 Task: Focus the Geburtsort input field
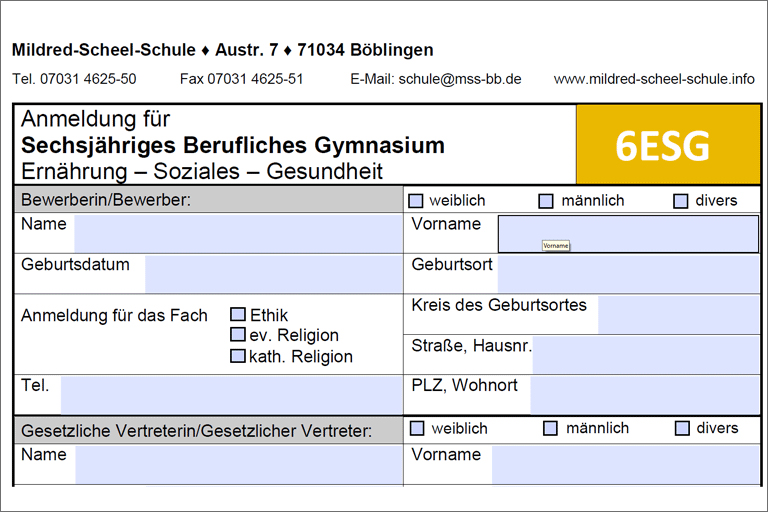click(628, 274)
